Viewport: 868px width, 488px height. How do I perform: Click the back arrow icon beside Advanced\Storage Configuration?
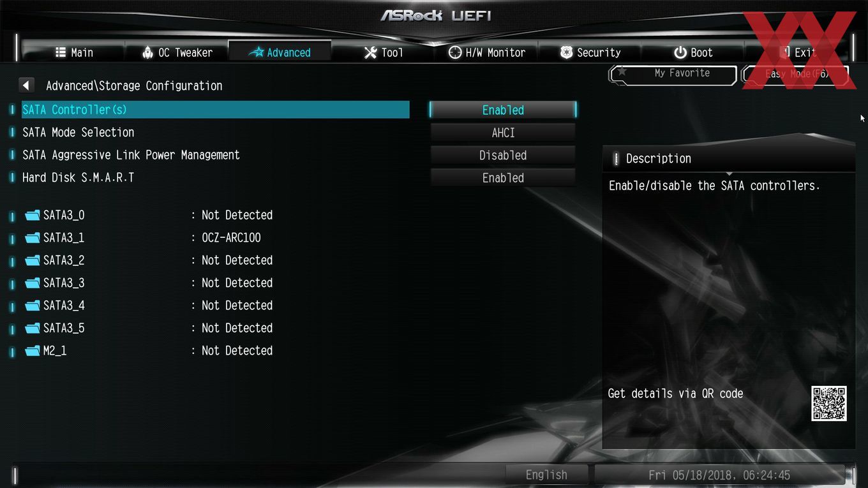(x=26, y=85)
